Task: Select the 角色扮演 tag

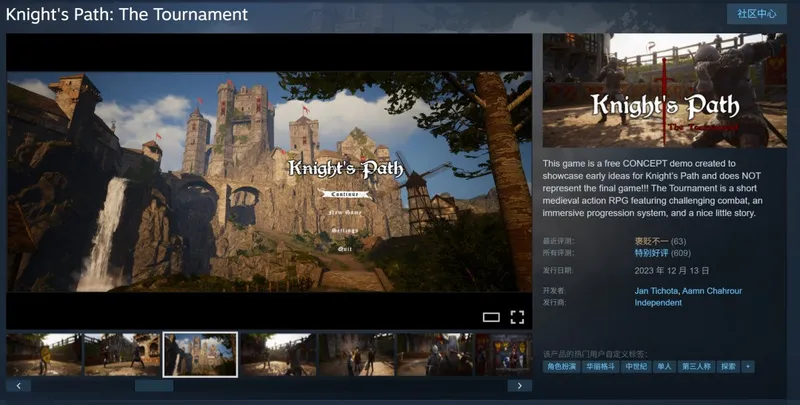Action: click(561, 367)
